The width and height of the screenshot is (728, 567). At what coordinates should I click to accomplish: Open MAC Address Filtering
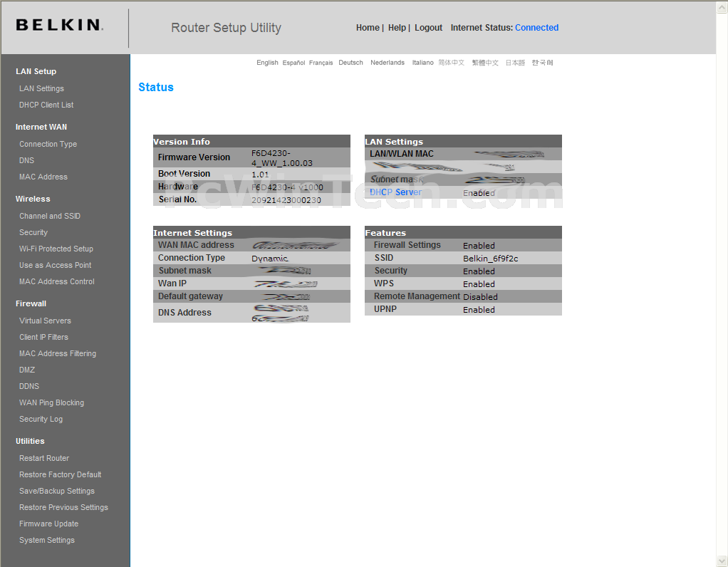58,354
